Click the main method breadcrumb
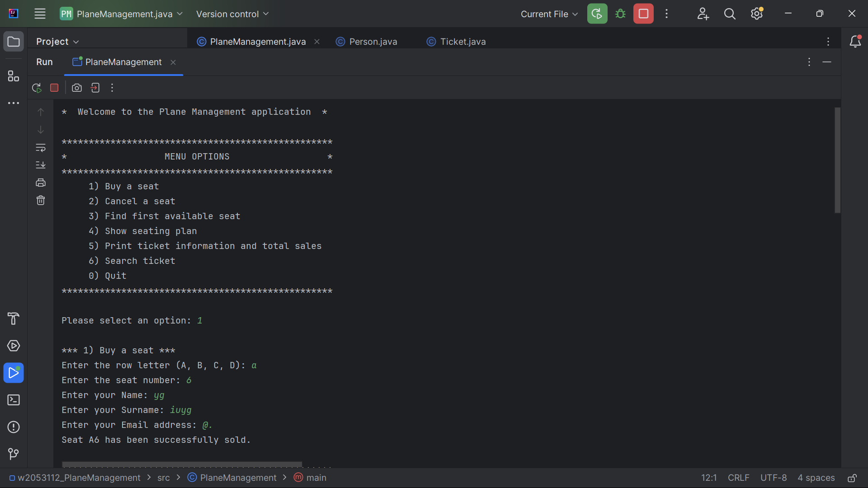Viewport: 868px width, 488px height. pos(310,478)
